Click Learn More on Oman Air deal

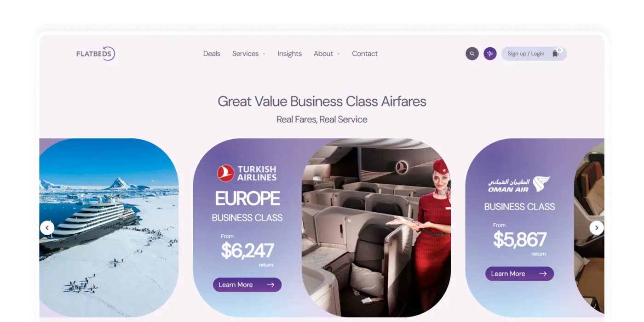519,274
